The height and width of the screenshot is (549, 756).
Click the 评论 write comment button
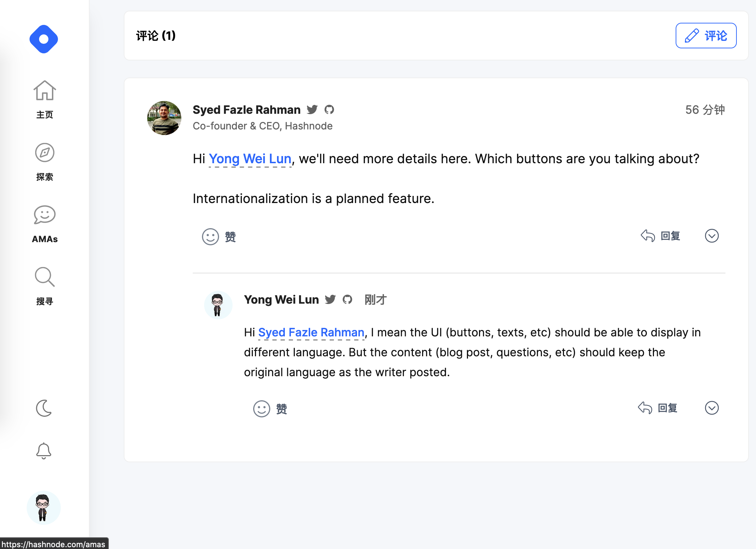point(706,36)
